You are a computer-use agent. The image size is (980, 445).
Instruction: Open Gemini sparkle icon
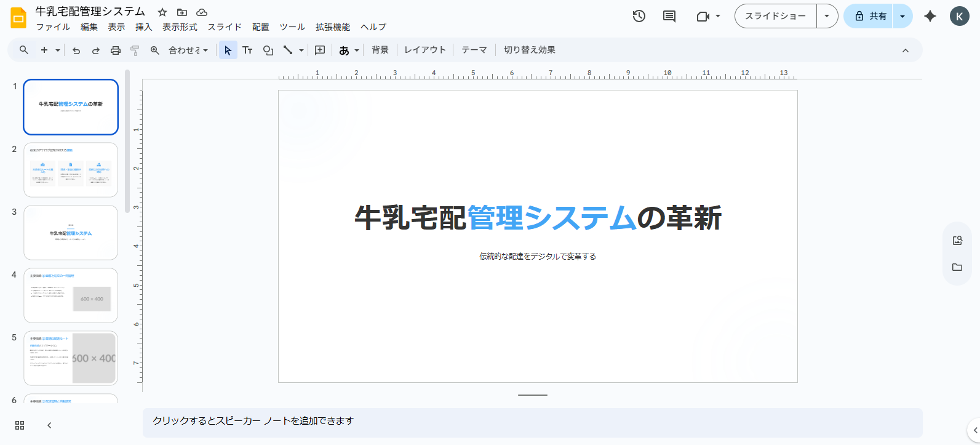tap(930, 16)
